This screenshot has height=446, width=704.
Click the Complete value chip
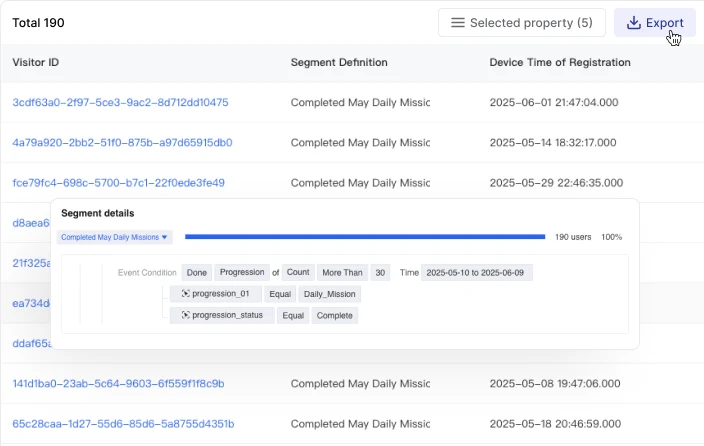pos(334,316)
